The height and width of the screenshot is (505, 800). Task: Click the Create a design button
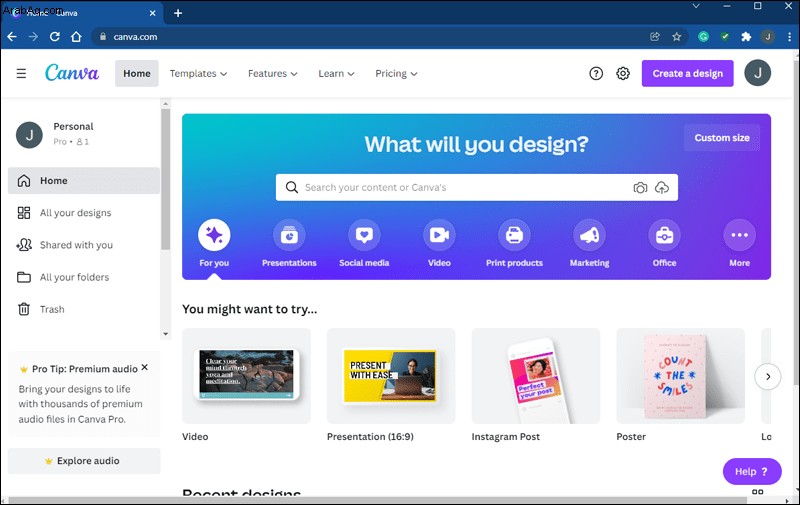coord(687,73)
